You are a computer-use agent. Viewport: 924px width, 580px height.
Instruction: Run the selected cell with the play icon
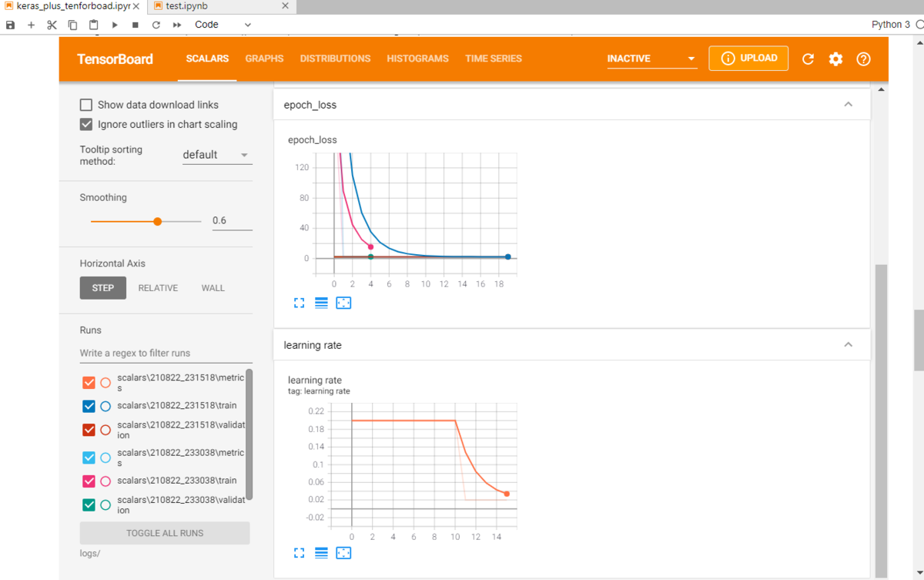click(x=114, y=25)
